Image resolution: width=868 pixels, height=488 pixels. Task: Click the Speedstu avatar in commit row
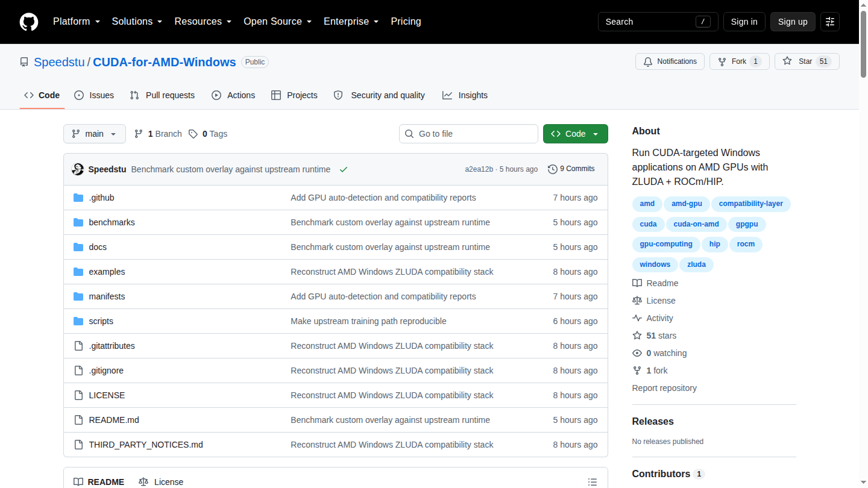point(78,169)
